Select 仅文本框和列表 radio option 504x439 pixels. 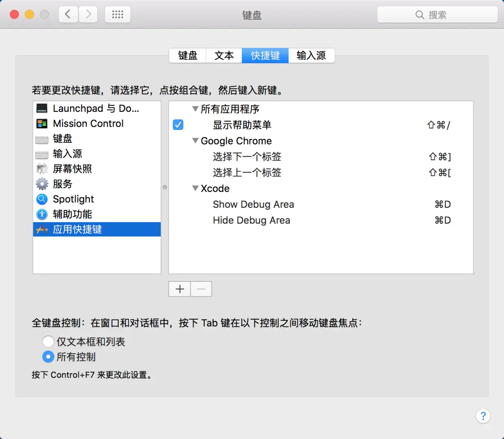[48, 341]
